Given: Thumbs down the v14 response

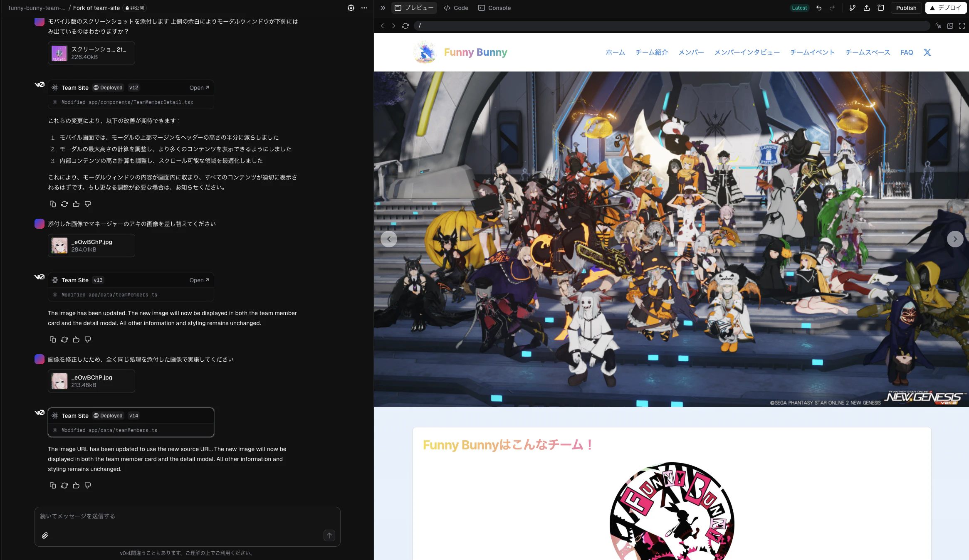Looking at the screenshot, I should tap(88, 485).
